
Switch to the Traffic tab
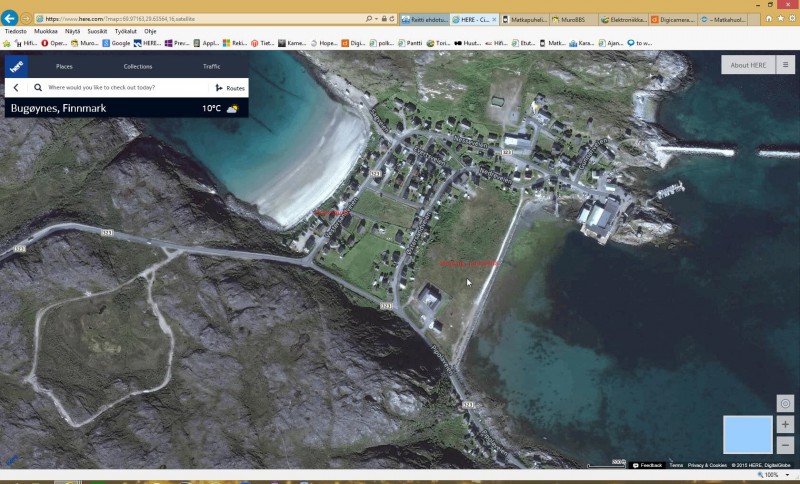tap(211, 66)
